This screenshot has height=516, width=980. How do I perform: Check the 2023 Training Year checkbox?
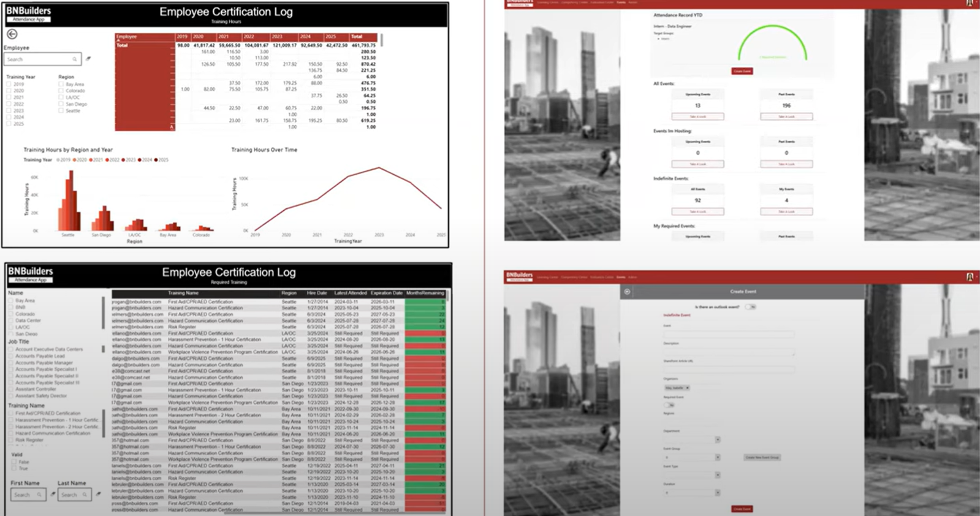(9, 111)
